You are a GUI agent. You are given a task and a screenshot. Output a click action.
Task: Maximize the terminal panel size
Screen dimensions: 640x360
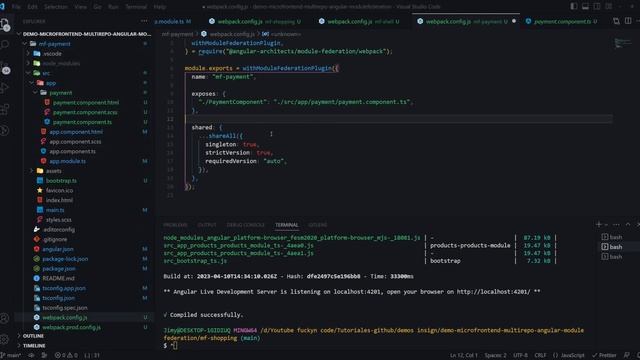pyautogui.click(x=628, y=224)
